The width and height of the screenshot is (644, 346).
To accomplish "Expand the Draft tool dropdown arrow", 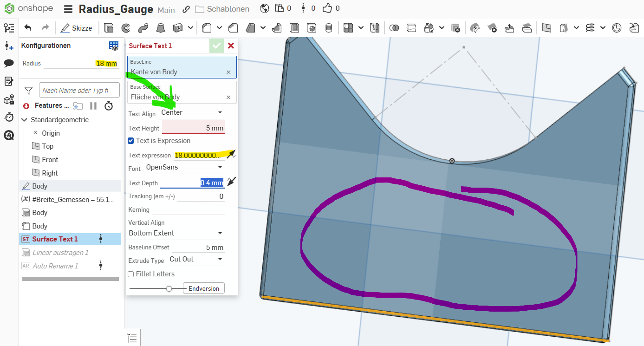I will pos(263,28).
